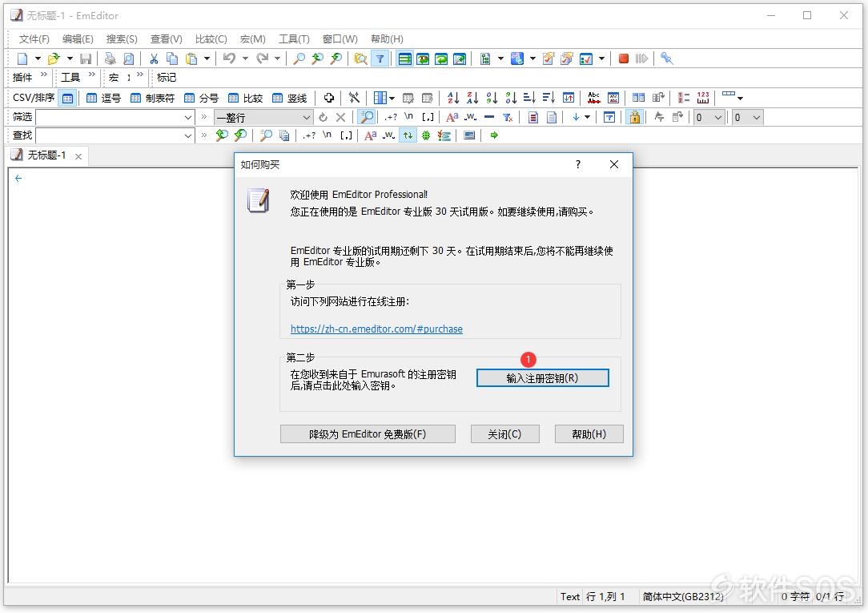The width and height of the screenshot is (868, 613).
Task: Click the 123 ruler icon in CSV toolbar
Action: (703, 98)
